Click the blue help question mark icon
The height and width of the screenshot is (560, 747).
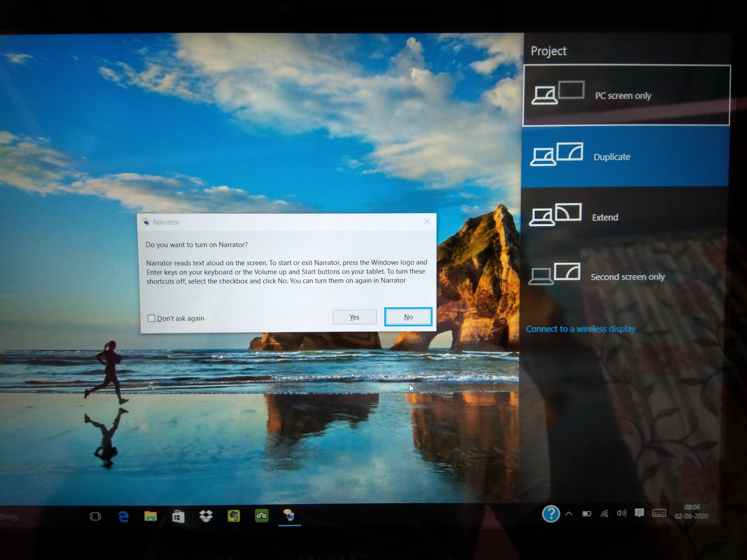[x=551, y=514]
